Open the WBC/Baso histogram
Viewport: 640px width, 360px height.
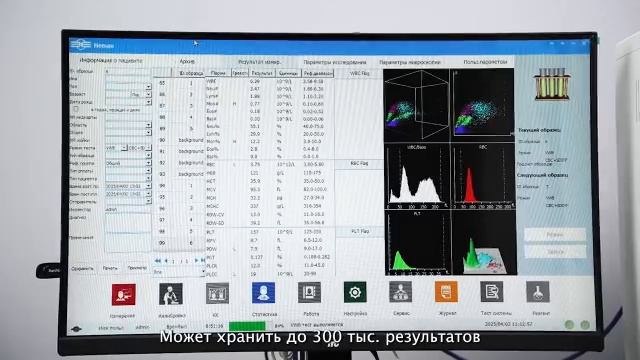click(x=417, y=176)
